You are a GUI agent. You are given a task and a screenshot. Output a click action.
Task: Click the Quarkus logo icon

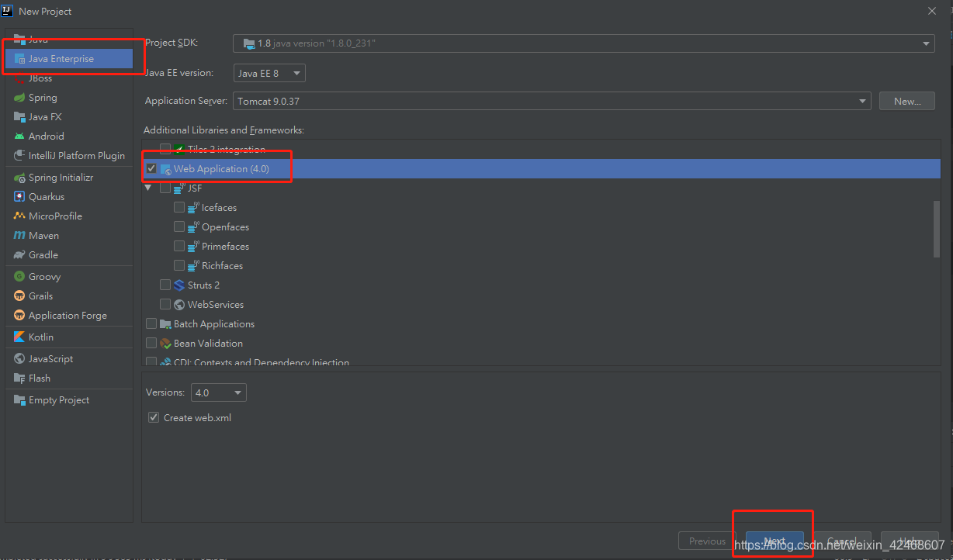19,197
